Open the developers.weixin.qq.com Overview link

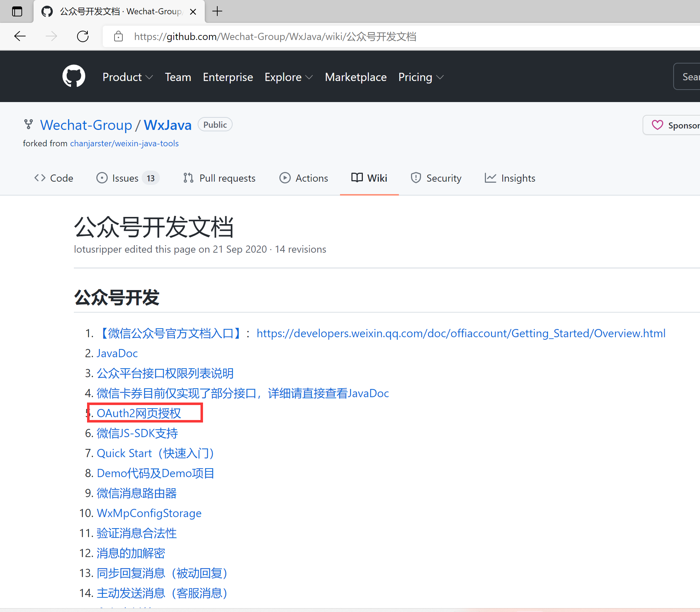pyautogui.click(x=461, y=333)
